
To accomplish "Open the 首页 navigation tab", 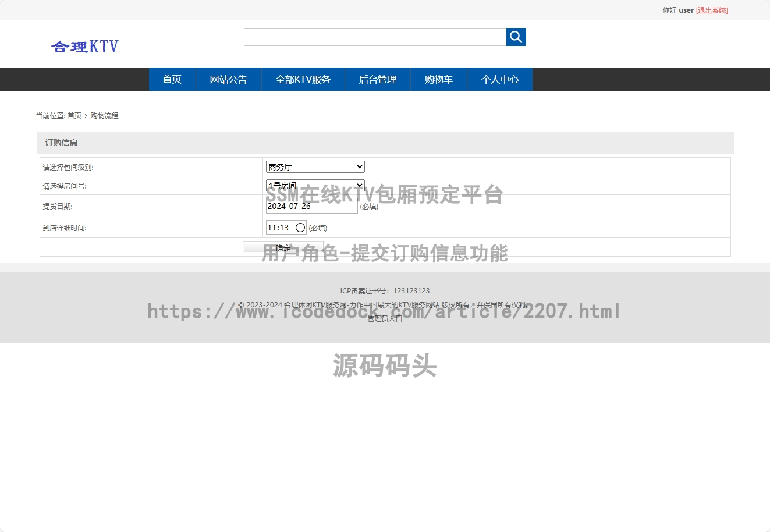I will click(172, 79).
